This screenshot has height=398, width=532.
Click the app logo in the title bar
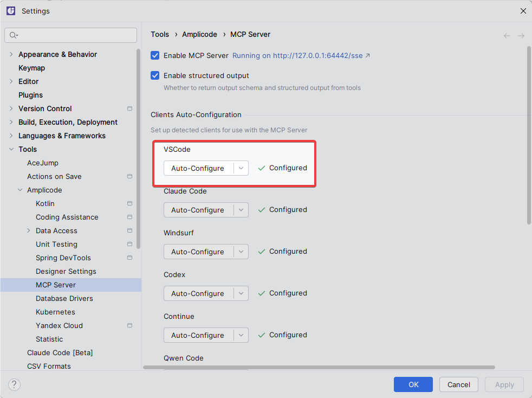11,11
